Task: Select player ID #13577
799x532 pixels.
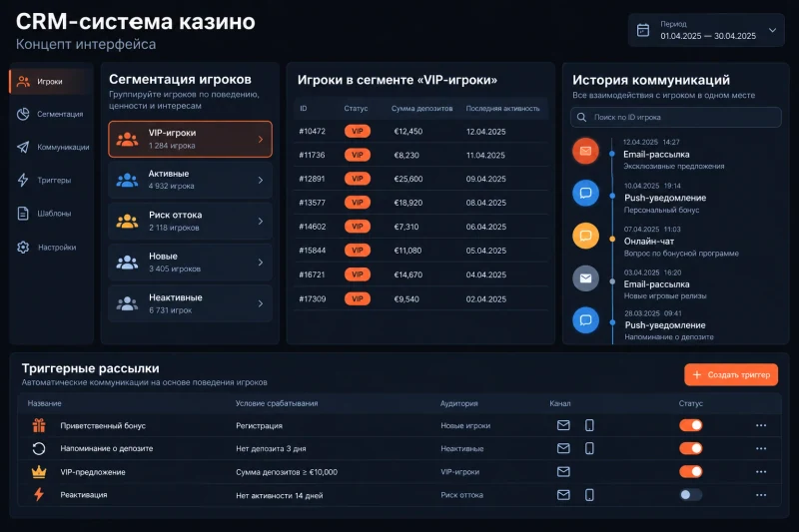Action: [312, 203]
